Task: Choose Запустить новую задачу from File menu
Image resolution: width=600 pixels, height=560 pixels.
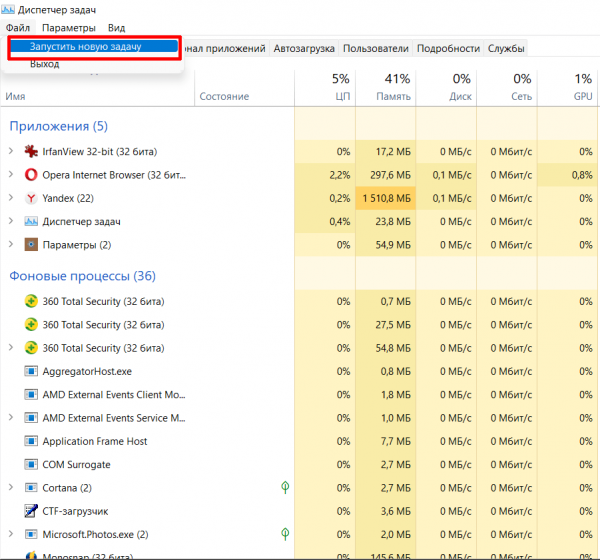Action: (94, 46)
